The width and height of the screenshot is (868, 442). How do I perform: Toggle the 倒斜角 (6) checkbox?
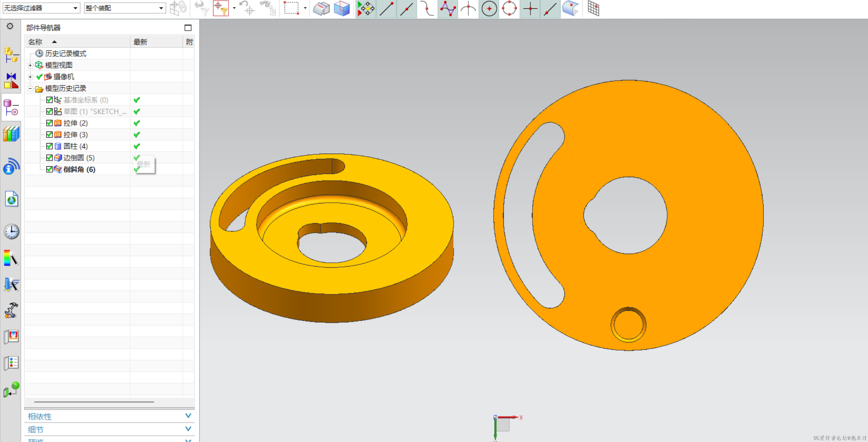tap(49, 169)
